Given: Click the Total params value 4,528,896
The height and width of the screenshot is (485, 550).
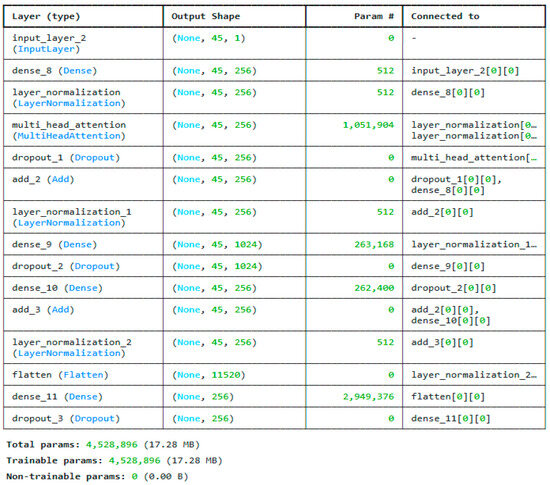Looking at the screenshot, I should (112, 445).
